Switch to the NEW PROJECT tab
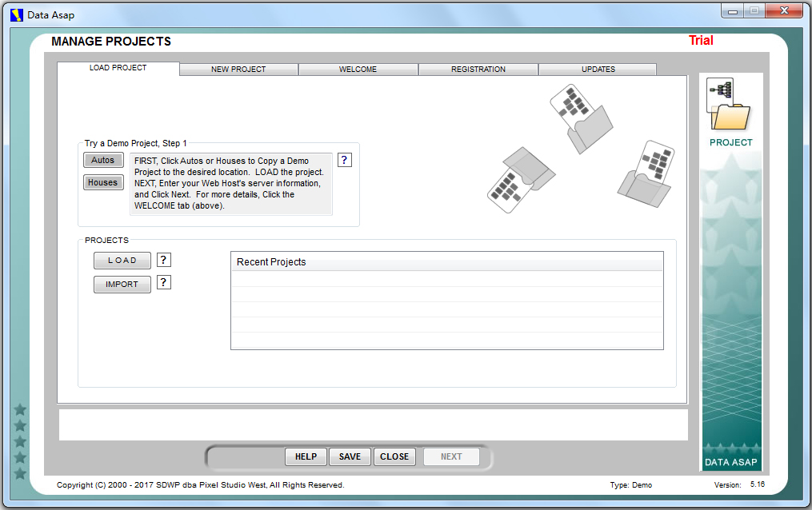 click(x=238, y=70)
